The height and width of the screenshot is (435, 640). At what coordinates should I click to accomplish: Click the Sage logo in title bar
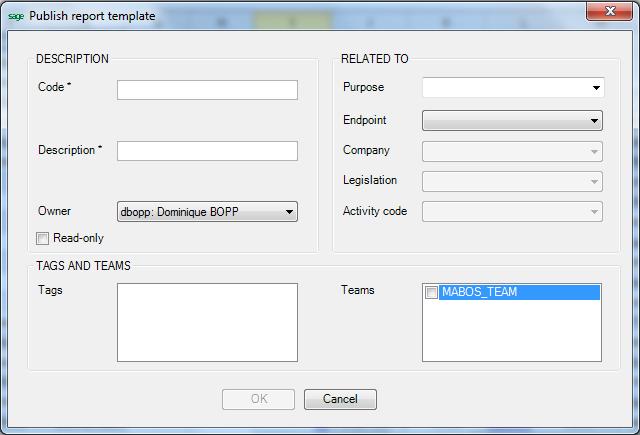[15, 16]
